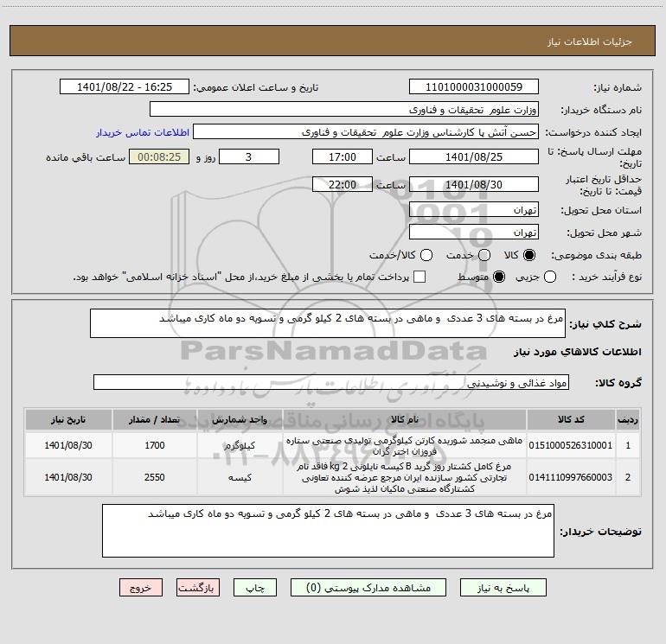Click need date 1401/08/30 in row 1
This screenshot has width=666, height=644.
tap(68, 445)
